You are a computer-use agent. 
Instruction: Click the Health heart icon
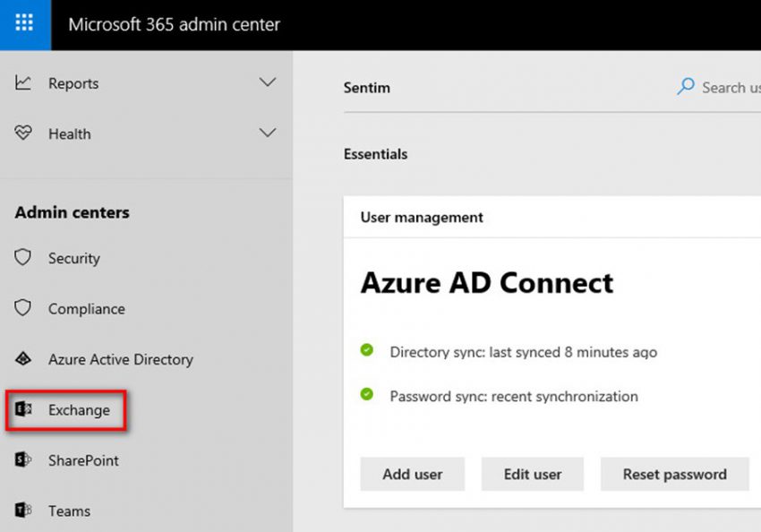(x=23, y=133)
